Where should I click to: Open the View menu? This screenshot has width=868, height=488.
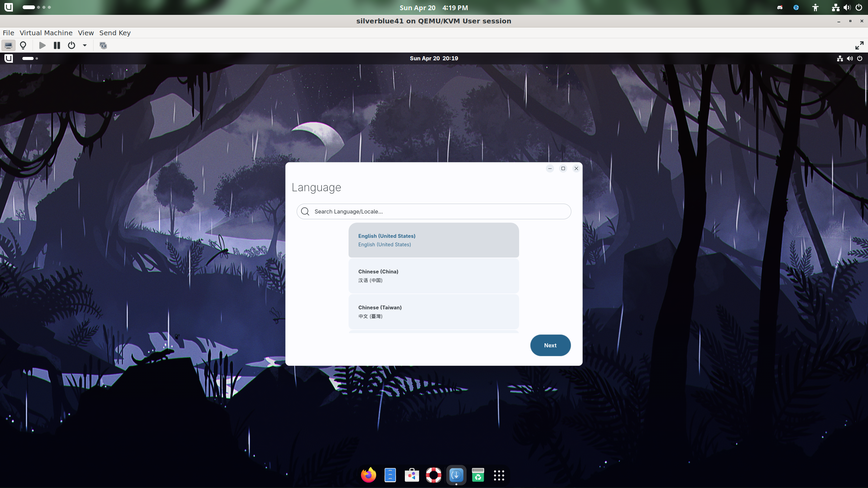coord(86,33)
